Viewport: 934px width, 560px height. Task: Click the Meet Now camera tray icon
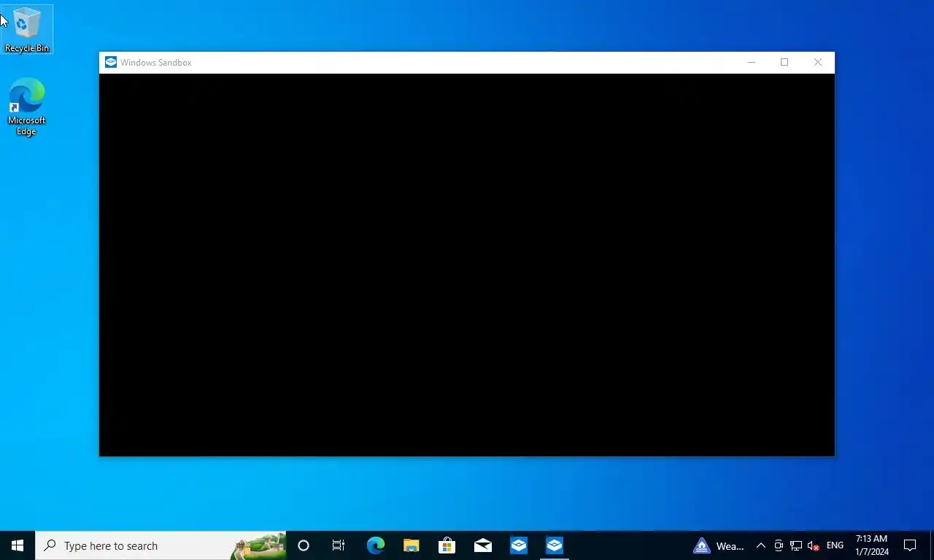point(779,545)
